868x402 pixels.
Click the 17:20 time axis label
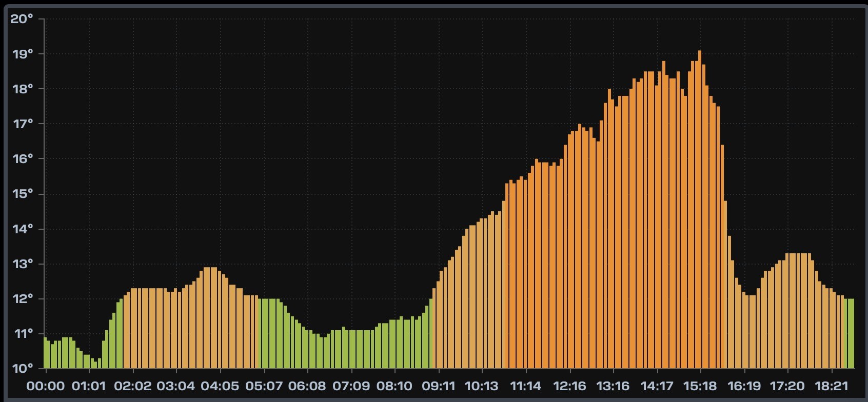coord(787,386)
